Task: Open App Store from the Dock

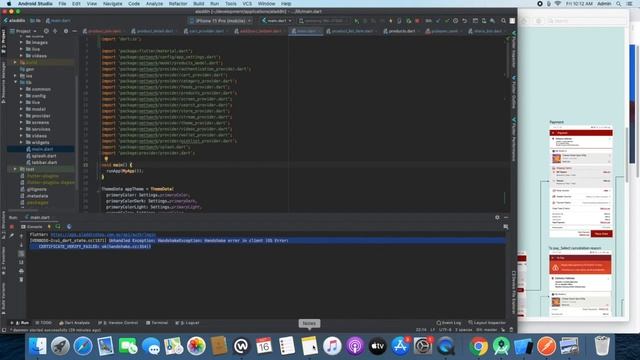Action: tap(400, 346)
